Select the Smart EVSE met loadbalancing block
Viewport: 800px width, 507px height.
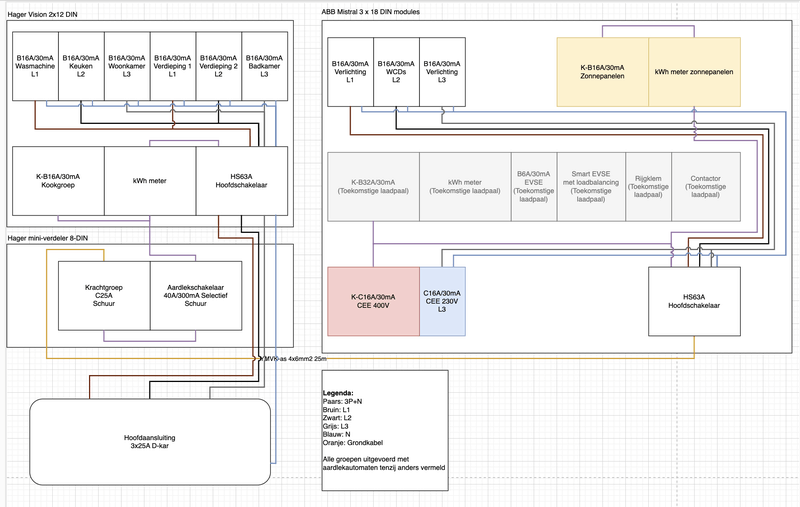pyautogui.click(x=591, y=187)
